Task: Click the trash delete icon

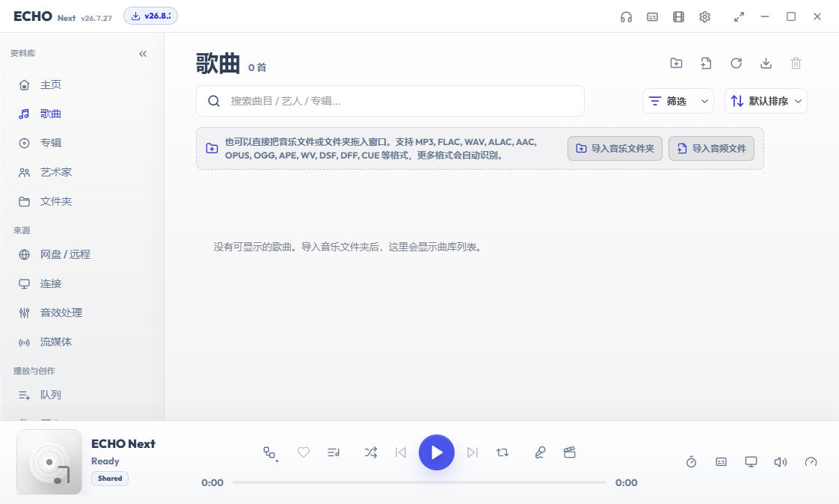Action: [x=796, y=63]
